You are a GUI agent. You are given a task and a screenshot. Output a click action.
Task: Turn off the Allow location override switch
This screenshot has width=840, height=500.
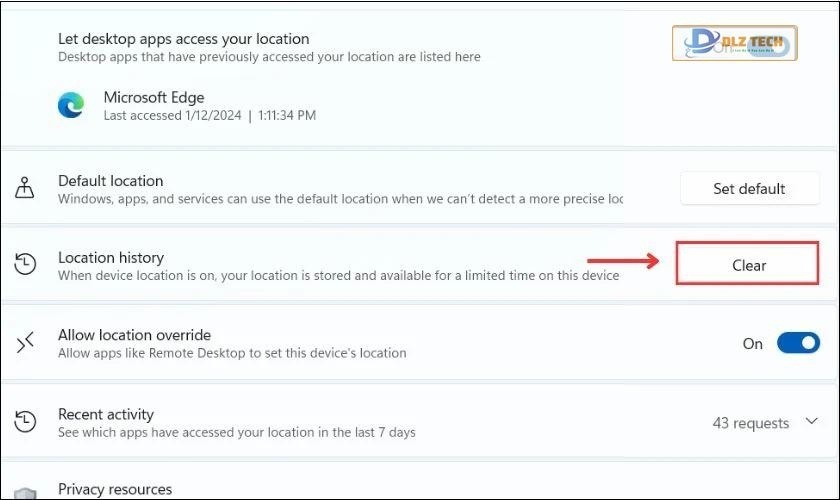[798, 343]
